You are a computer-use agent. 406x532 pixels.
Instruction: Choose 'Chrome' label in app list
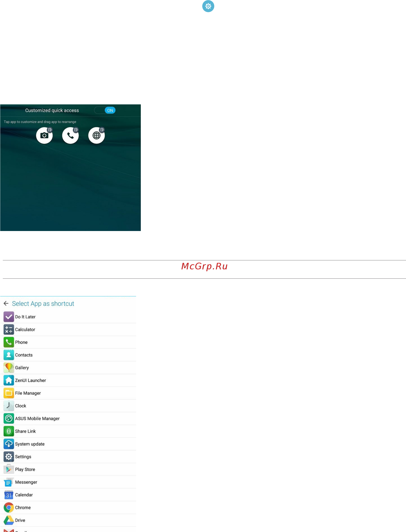[x=23, y=508]
